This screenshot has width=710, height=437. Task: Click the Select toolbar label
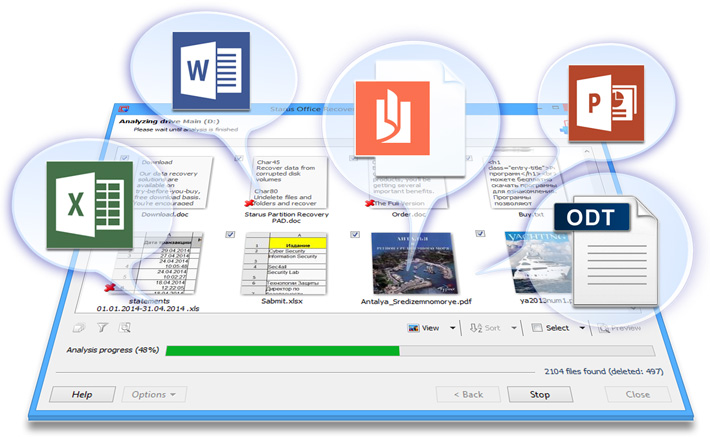pos(557,328)
